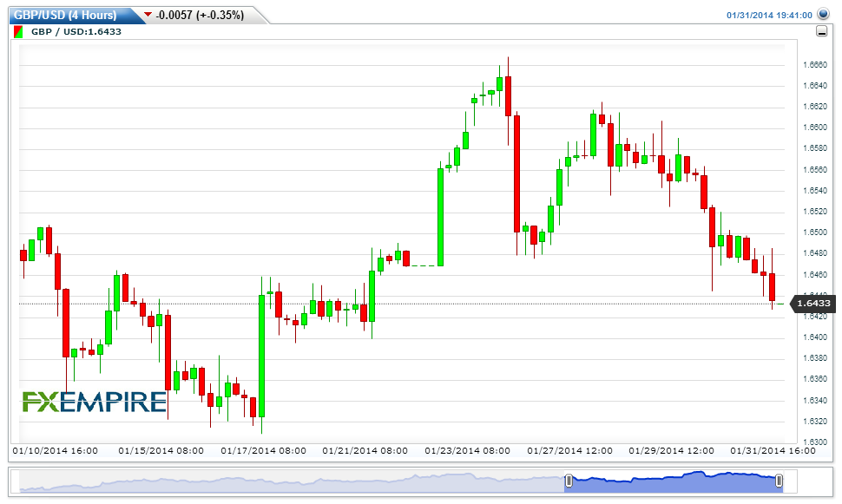Click the 01/21/2014 08:00 axis label
842x504 pixels.
(365, 451)
